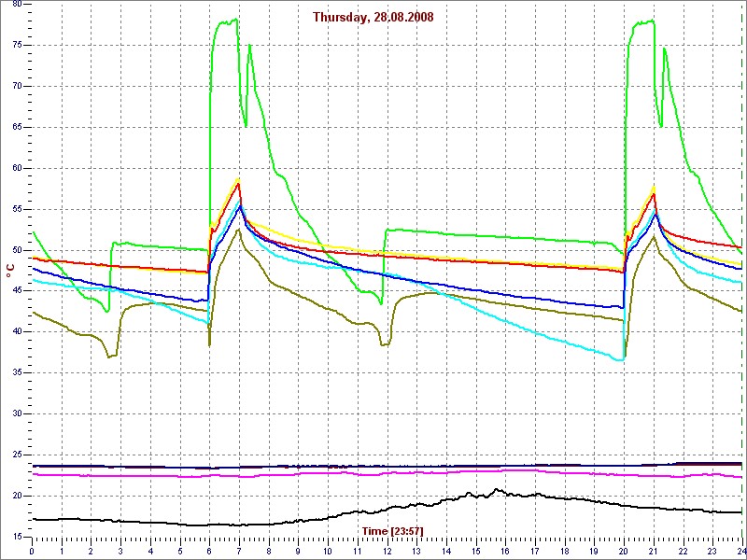Screen dimensions: 747x560
Task: Click the y-axis value '60'
Action: (x=17, y=168)
